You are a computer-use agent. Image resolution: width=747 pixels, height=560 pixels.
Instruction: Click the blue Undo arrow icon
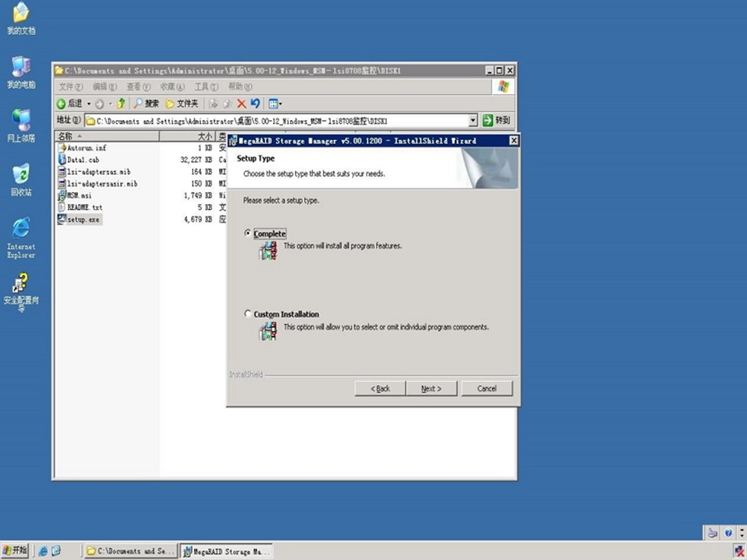click(255, 104)
